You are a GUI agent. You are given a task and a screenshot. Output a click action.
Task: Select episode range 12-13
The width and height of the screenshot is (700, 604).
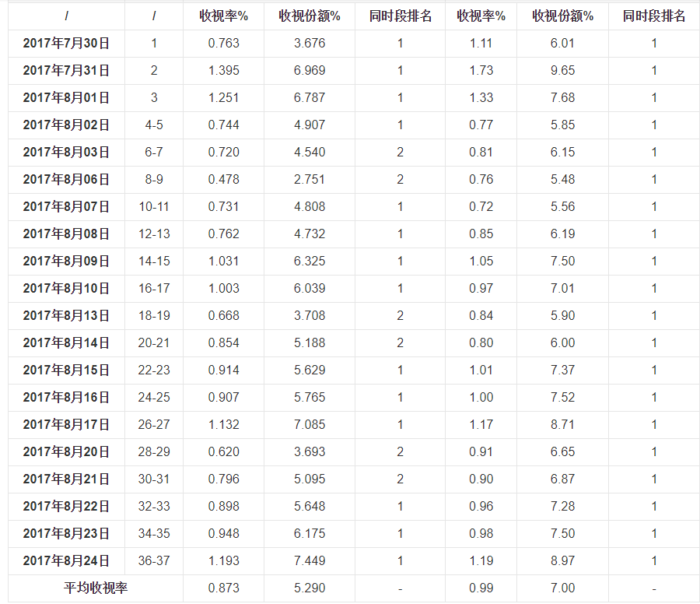click(154, 234)
